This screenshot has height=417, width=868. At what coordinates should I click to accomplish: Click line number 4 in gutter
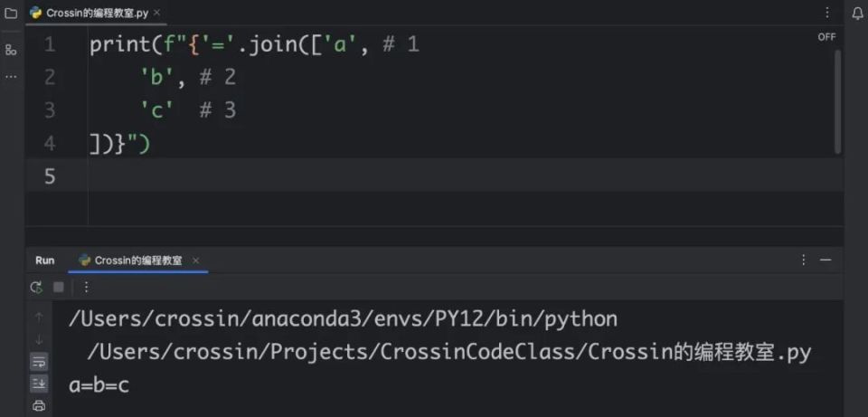[x=50, y=144]
